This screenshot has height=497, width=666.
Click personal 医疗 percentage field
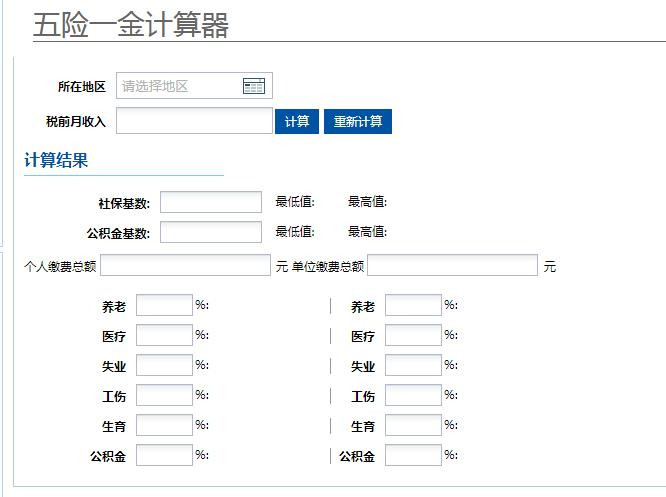point(164,335)
